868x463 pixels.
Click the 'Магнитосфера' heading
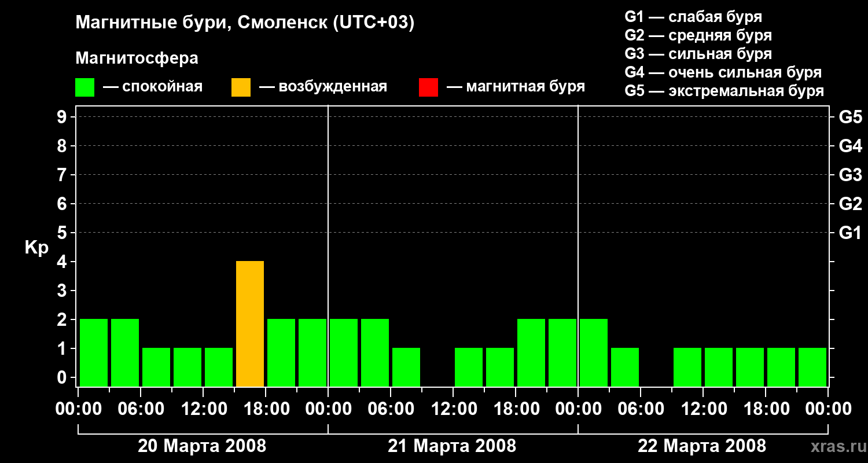pos(137,58)
